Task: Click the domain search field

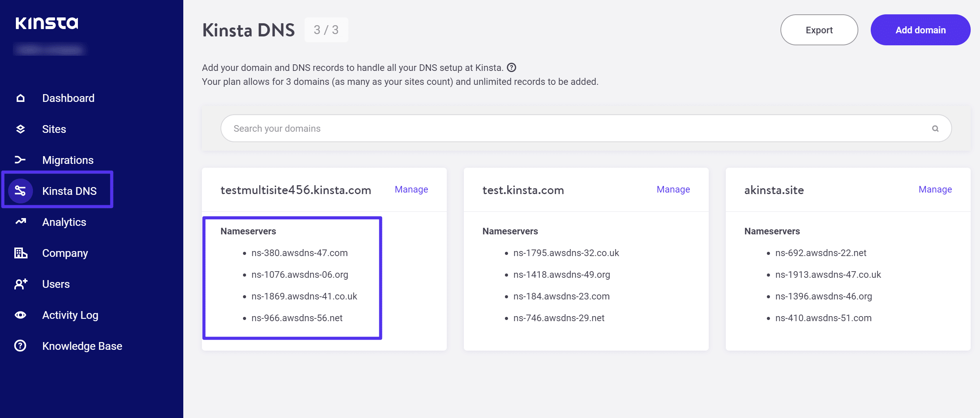Action: (465, 128)
